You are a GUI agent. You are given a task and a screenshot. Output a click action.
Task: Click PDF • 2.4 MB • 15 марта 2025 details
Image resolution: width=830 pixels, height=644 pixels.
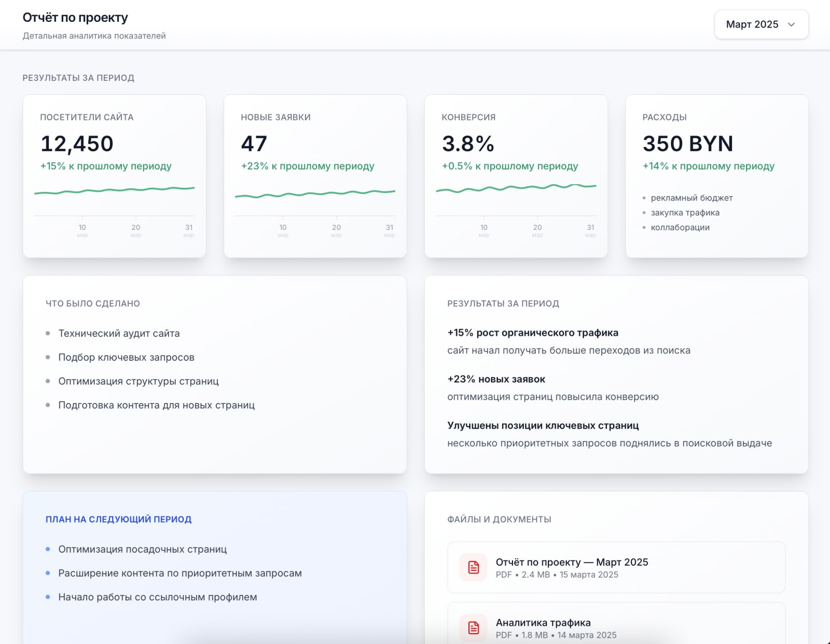[557, 574]
